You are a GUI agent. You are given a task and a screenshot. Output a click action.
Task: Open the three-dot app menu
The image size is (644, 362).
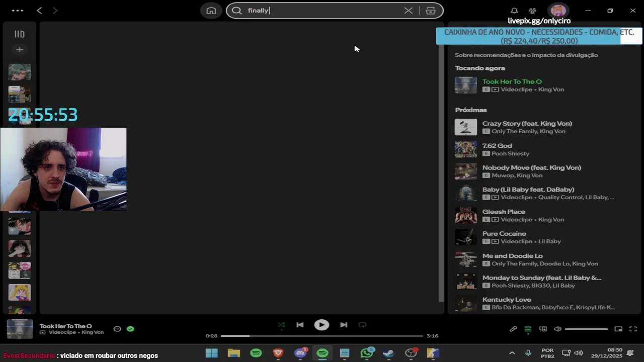pyautogui.click(x=17, y=11)
